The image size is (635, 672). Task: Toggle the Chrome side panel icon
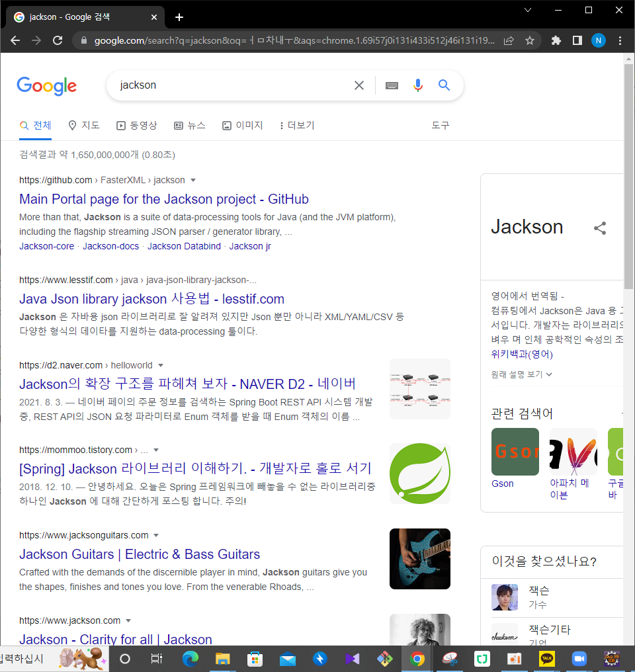click(577, 41)
